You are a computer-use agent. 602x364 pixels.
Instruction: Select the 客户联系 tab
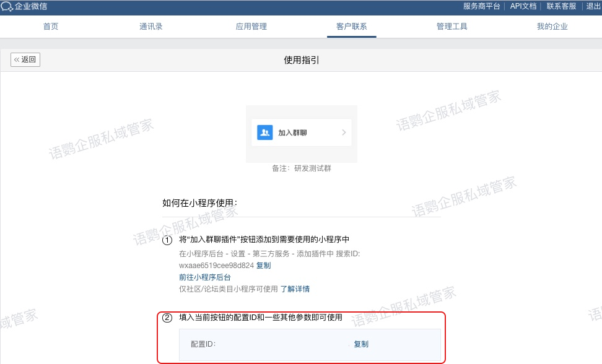point(352,27)
